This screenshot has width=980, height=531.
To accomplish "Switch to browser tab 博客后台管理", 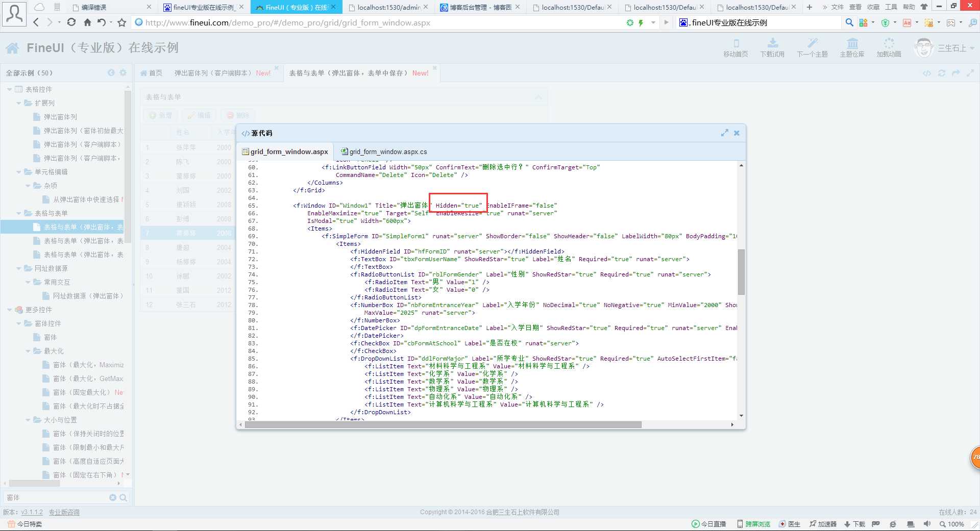I will [480, 7].
